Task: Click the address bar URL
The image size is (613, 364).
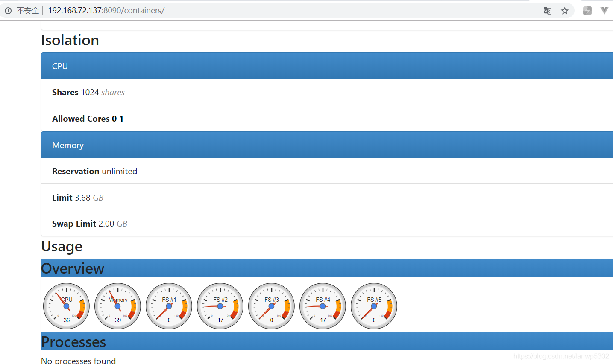Action: [106, 10]
